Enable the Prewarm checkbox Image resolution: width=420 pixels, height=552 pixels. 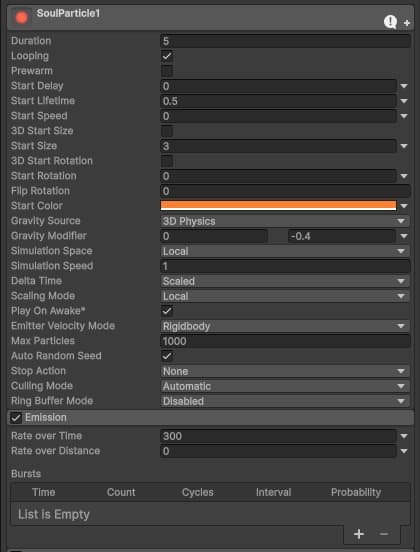click(x=167, y=71)
